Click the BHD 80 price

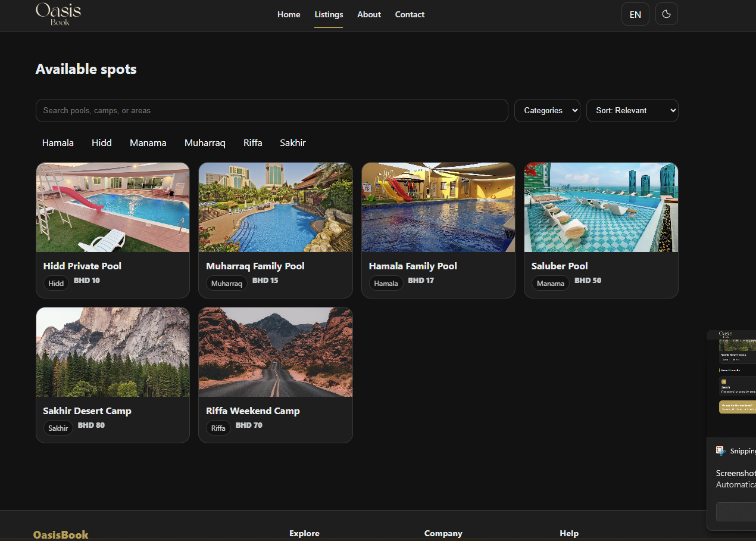click(91, 425)
